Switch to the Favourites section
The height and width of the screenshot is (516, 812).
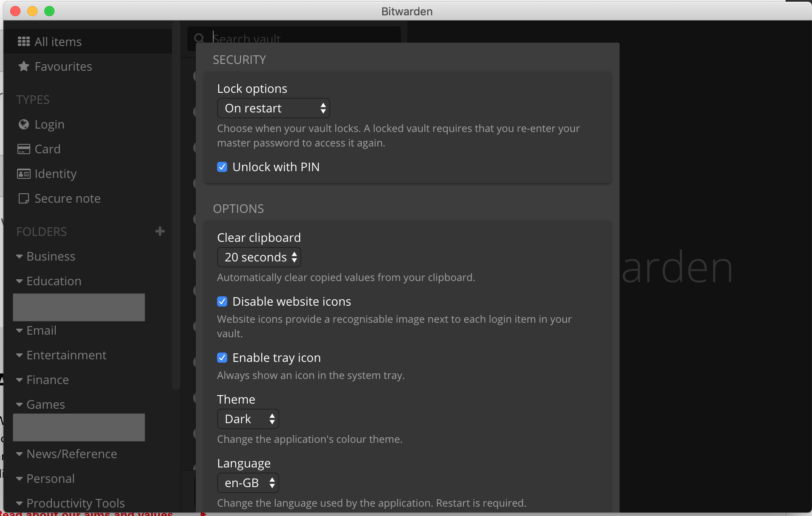[63, 66]
